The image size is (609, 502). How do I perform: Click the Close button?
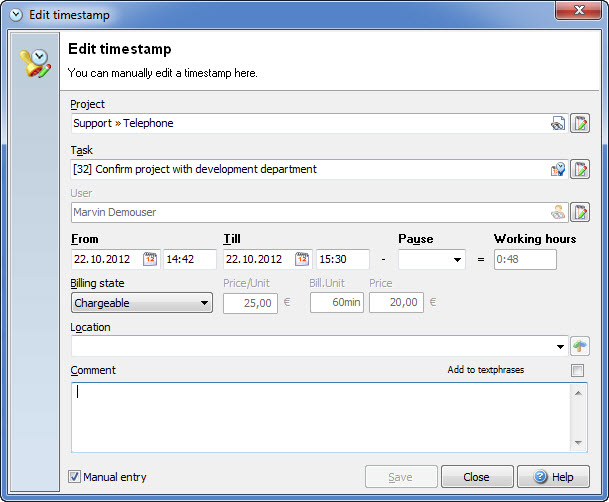(x=477, y=476)
